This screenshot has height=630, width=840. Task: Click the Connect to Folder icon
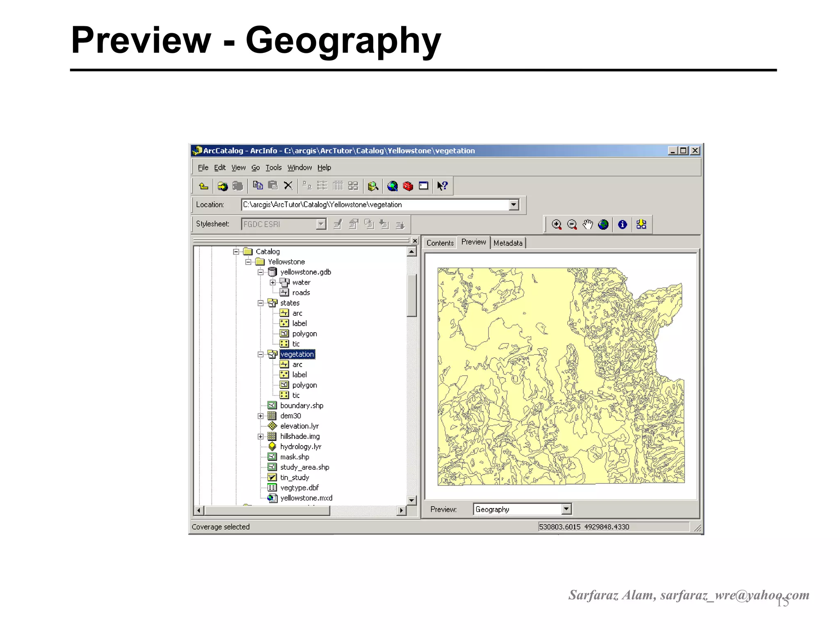(x=222, y=186)
